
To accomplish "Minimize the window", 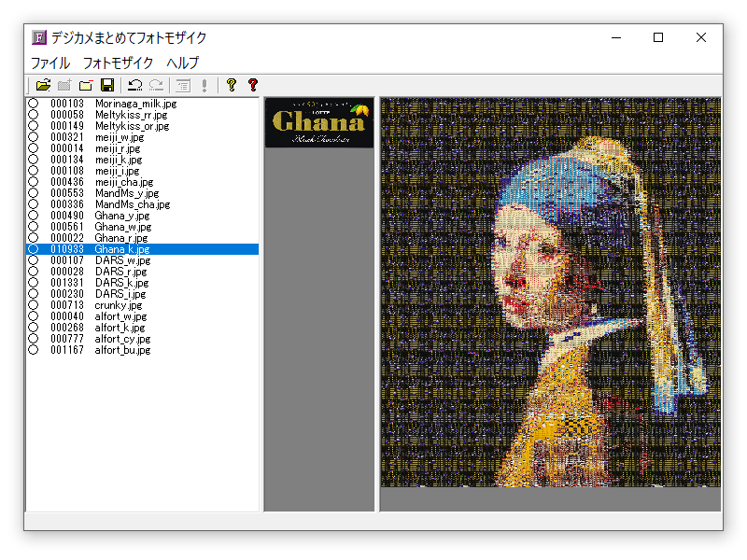I will click(616, 37).
